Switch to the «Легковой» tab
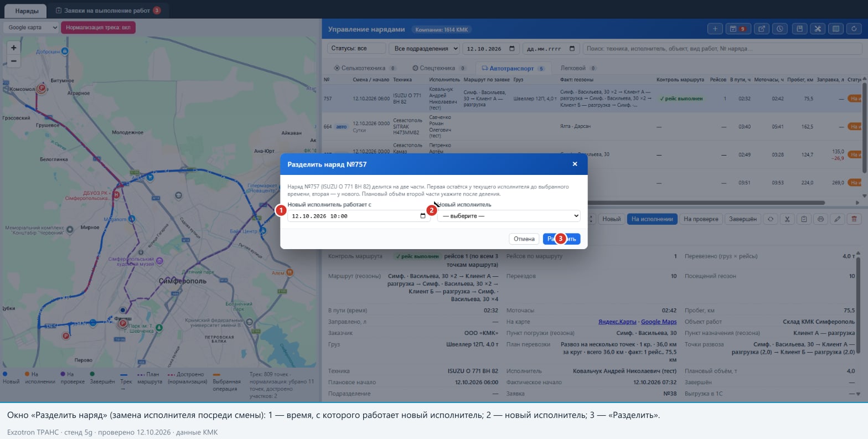This screenshot has width=868, height=439. click(578, 68)
